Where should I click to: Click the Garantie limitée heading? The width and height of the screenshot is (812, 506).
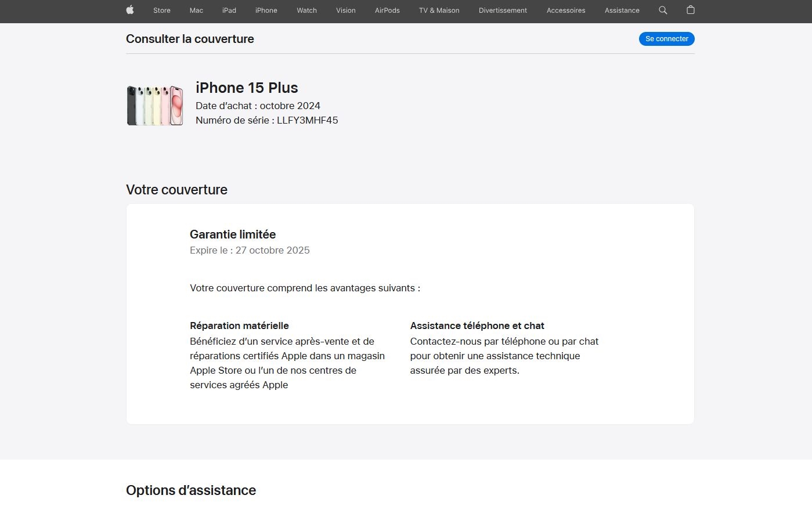pyautogui.click(x=233, y=234)
